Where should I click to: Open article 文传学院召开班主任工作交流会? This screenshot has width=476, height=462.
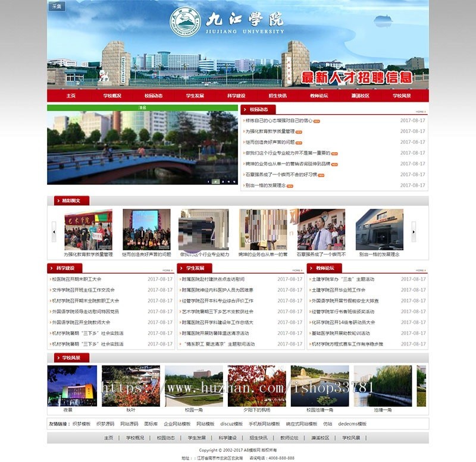83,290
